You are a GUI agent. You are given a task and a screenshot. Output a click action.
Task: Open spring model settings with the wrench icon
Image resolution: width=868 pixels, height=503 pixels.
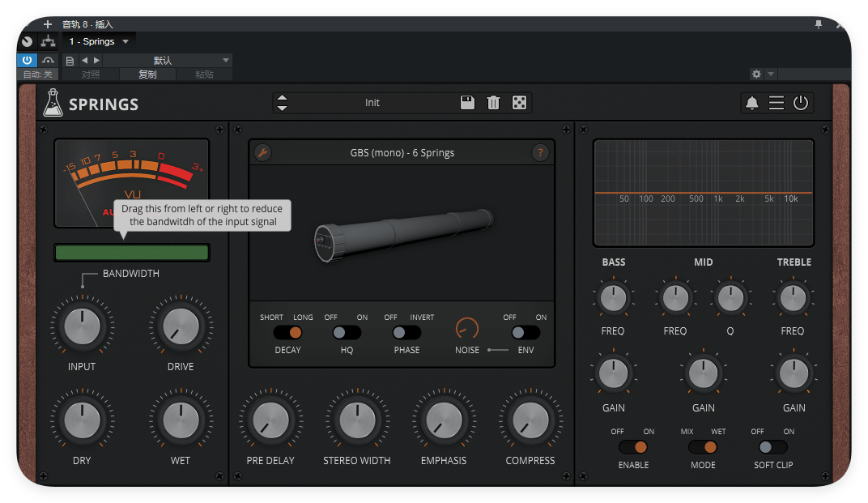tap(263, 152)
